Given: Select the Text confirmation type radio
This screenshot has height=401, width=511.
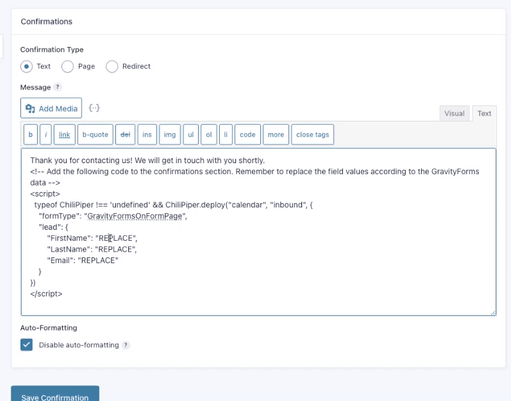Looking at the screenshot, I should pos(26,66).
